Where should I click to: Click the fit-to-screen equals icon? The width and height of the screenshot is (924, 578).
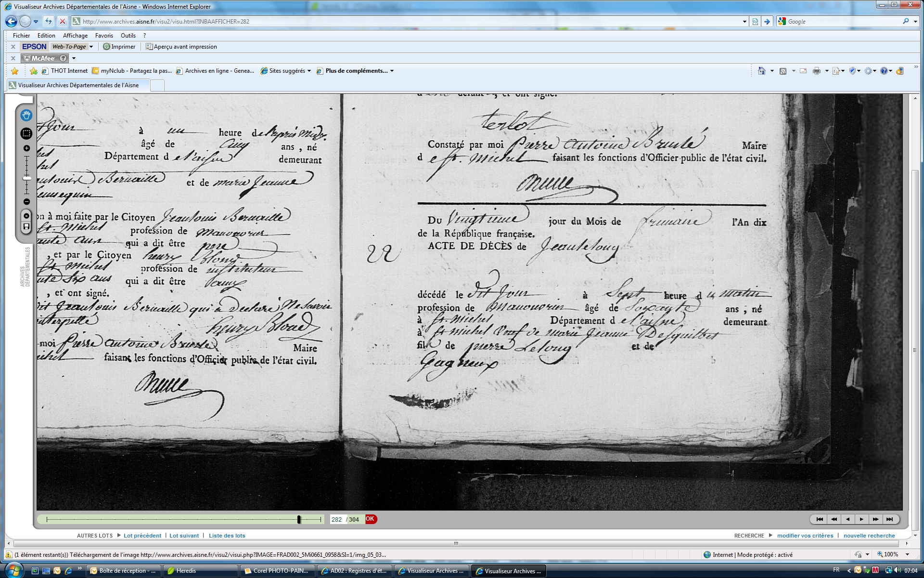click(26, 216)
